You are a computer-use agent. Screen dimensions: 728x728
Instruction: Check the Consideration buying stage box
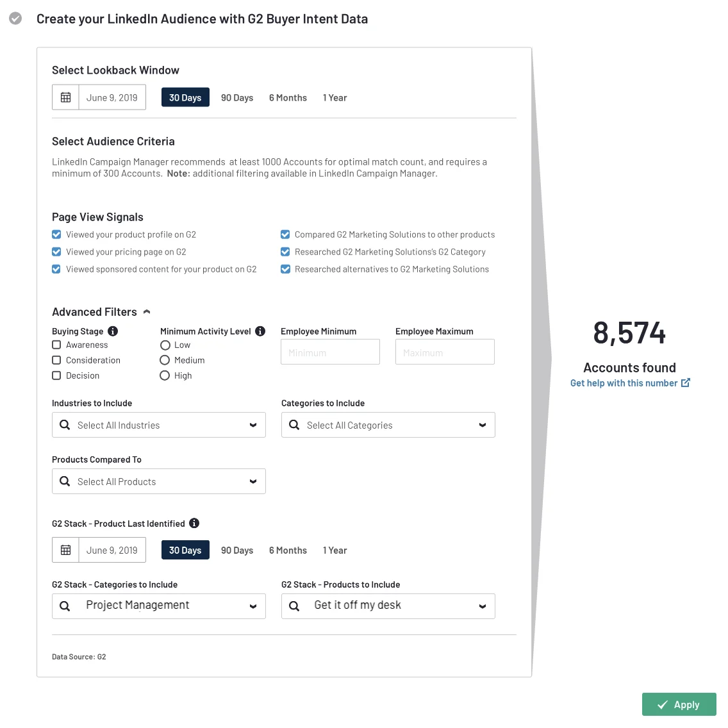coord(56,360)
